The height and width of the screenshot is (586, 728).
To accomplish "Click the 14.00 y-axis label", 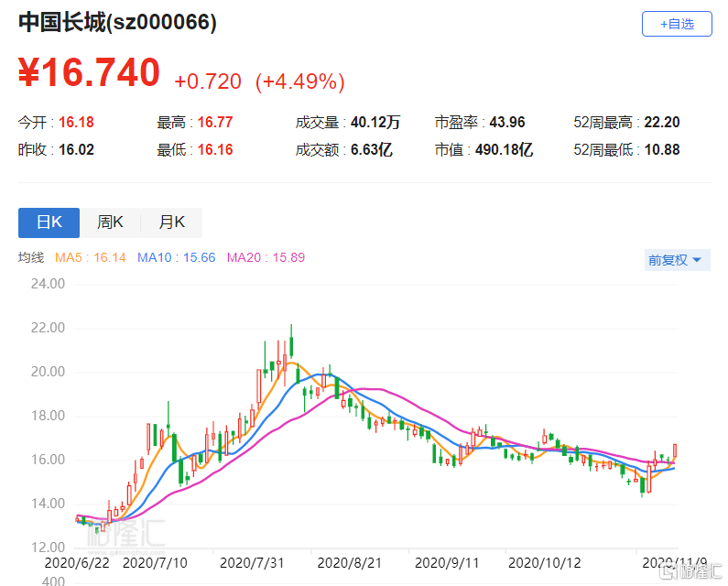I will pos(48,504).
